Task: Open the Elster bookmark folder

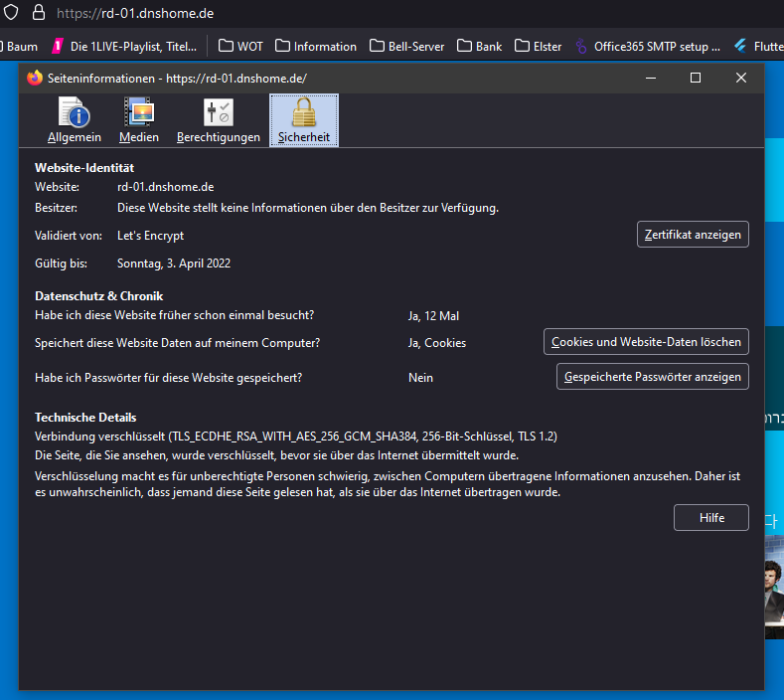Action: pyautogui.click(x=538, y=46)
